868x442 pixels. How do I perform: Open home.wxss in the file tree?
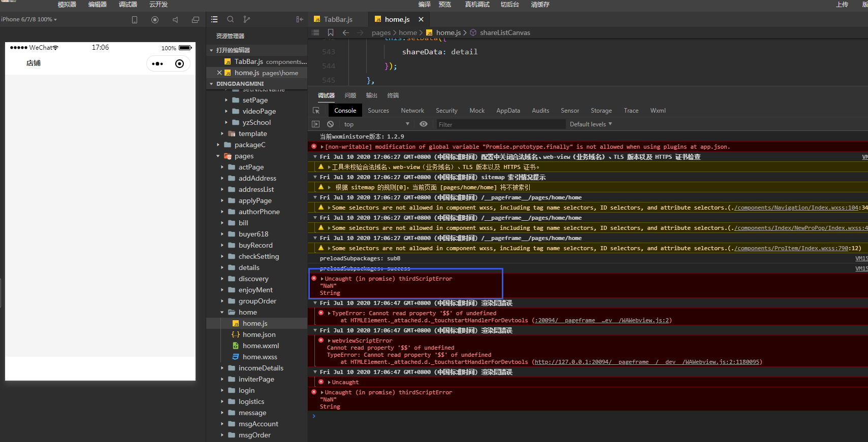260,357
